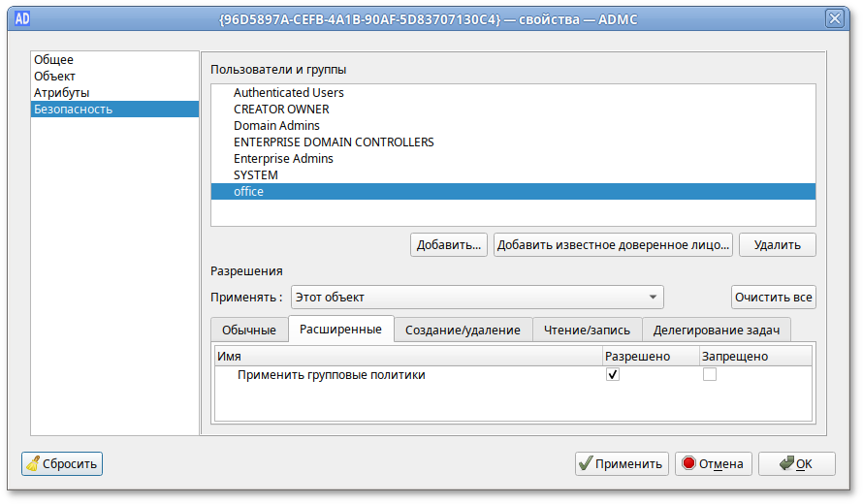863x504 pixels.
Task: Click Добавить известное доверенное лицо... button
Action: pos(613,245)
